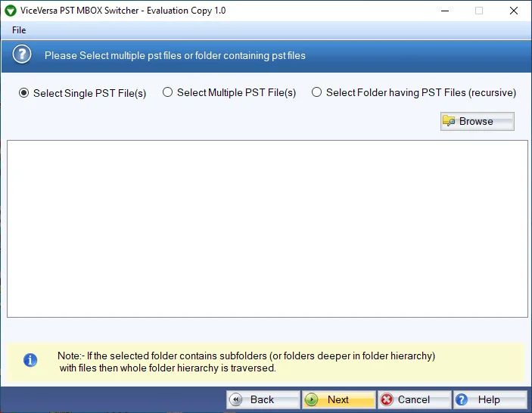
Task: Click inside the empty PST file list
Action: point(267,229)
